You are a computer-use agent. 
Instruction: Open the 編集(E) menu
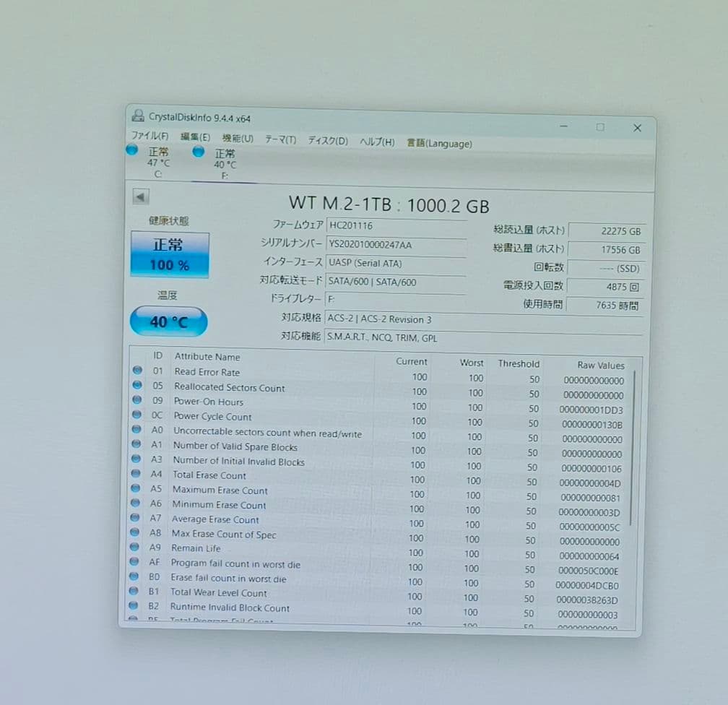(x=195, y=137)
